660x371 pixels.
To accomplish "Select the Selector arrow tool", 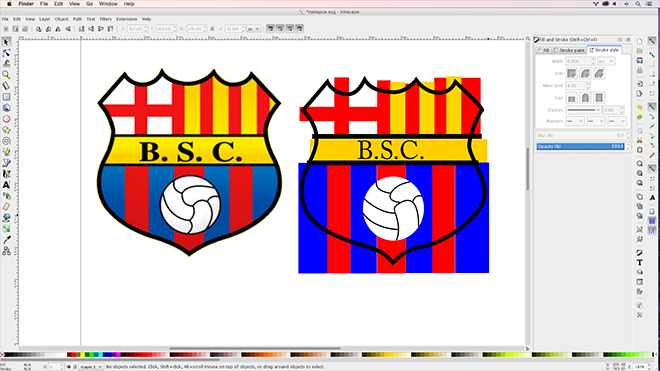I will tap(6, 42).
